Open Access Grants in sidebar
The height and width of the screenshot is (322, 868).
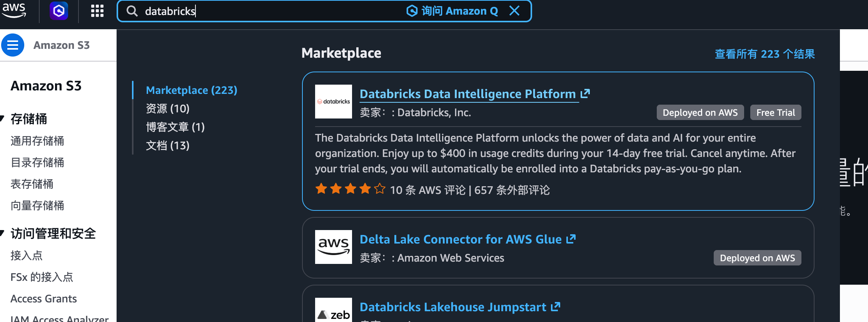(x=43, y=299)
